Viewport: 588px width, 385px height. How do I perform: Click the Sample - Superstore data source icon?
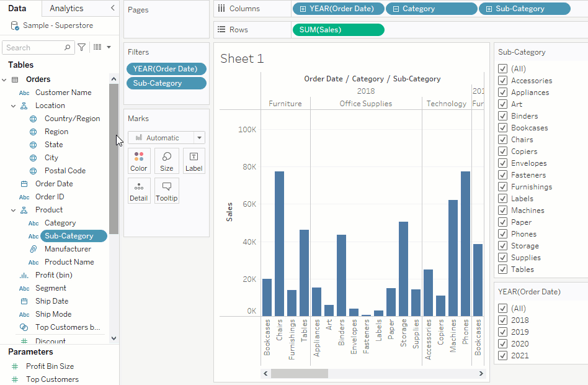[15, 25]
